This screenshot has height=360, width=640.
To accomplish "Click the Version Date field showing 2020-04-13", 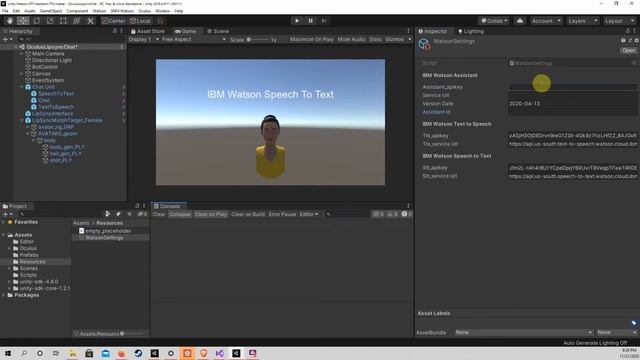I will 572,104.
